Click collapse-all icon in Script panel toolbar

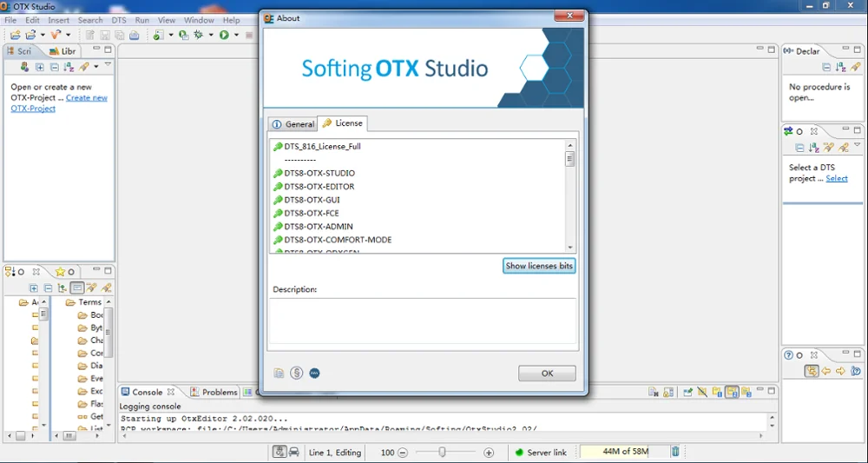click(x=54, y=67)
